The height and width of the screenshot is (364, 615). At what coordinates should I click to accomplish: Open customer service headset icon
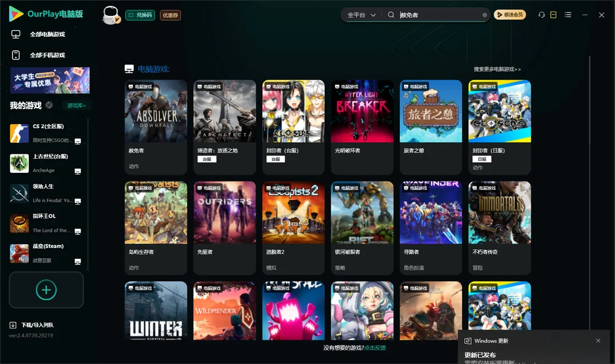coord(541,15)
